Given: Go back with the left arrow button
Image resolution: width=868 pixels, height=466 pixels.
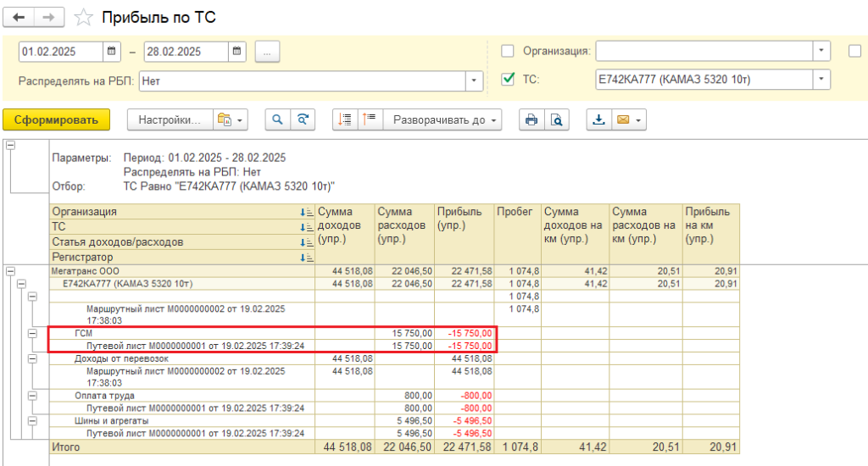Looking at the screenshot, I should point(19,17).
